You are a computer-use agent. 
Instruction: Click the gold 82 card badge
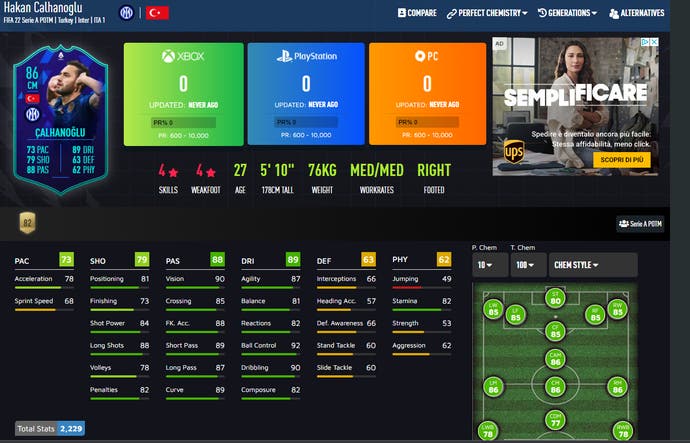tap(27, 223)
